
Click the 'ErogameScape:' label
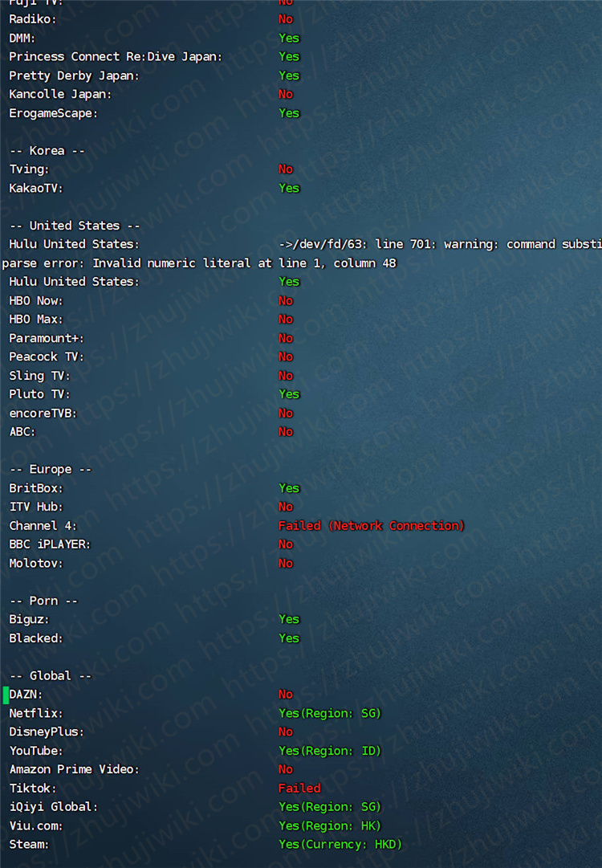pyautogui.click(x=53, y=113)
